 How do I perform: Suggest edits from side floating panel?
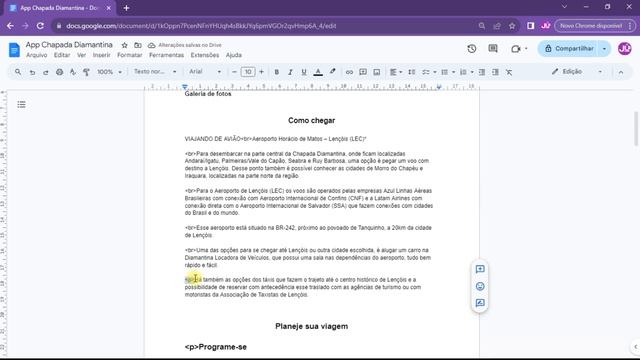point(480,303)
